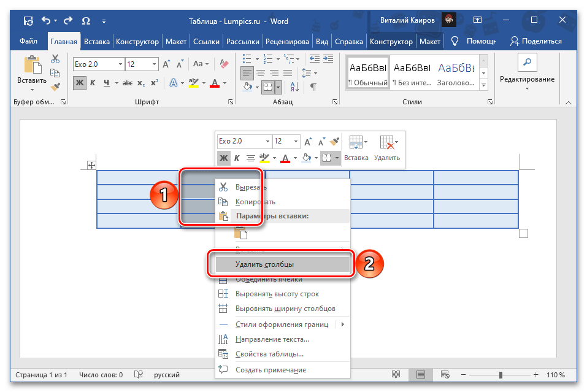
Task: Click the русский language indicator
Action: tap(167, 375)
